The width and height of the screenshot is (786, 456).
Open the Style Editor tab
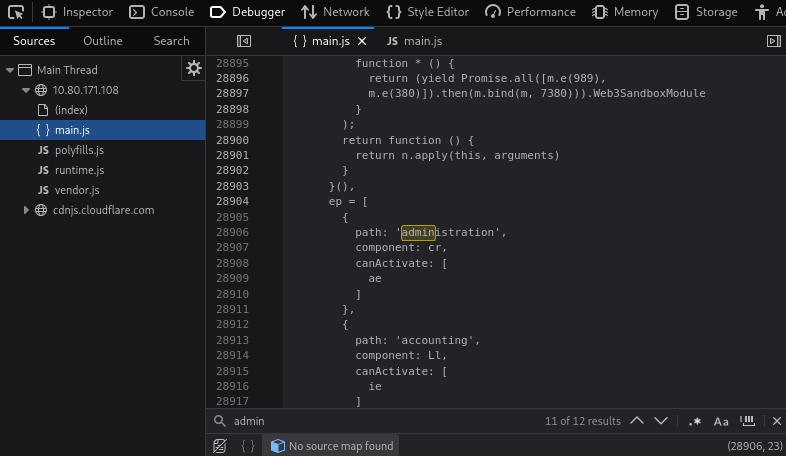(428, 12)
